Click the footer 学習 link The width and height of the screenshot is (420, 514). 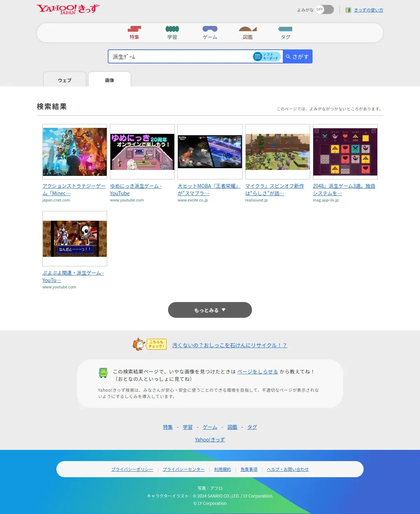[188, 427]
